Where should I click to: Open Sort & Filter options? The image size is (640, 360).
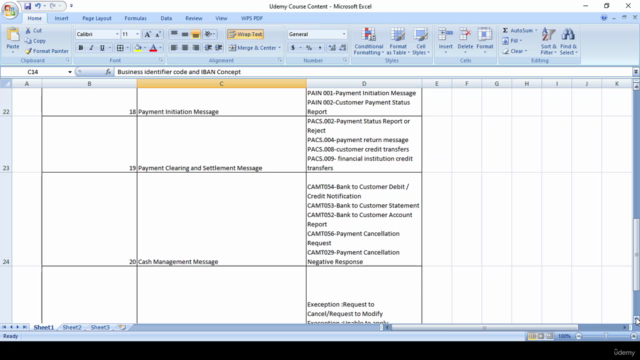(x=548, y=41)
